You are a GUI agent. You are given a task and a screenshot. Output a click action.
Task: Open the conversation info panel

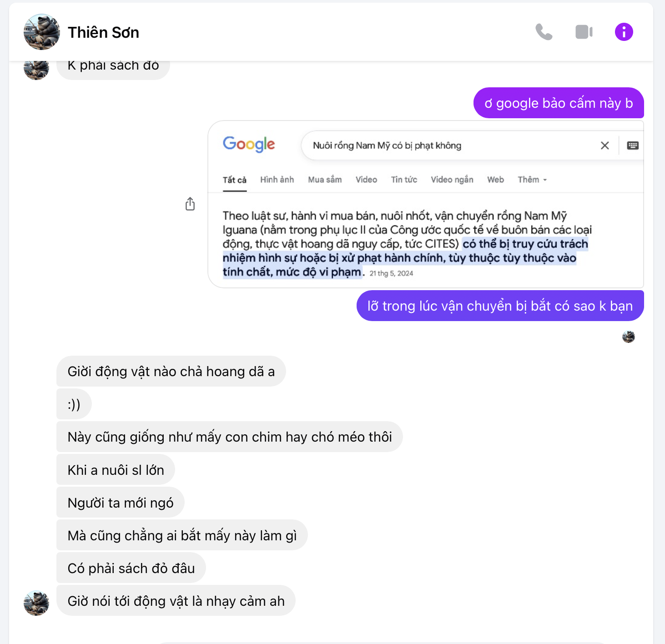click(x=624, y=32)
